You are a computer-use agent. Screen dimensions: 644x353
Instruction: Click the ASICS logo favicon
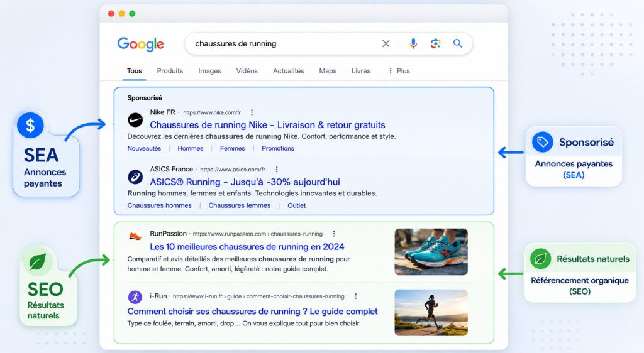(135, 177)
